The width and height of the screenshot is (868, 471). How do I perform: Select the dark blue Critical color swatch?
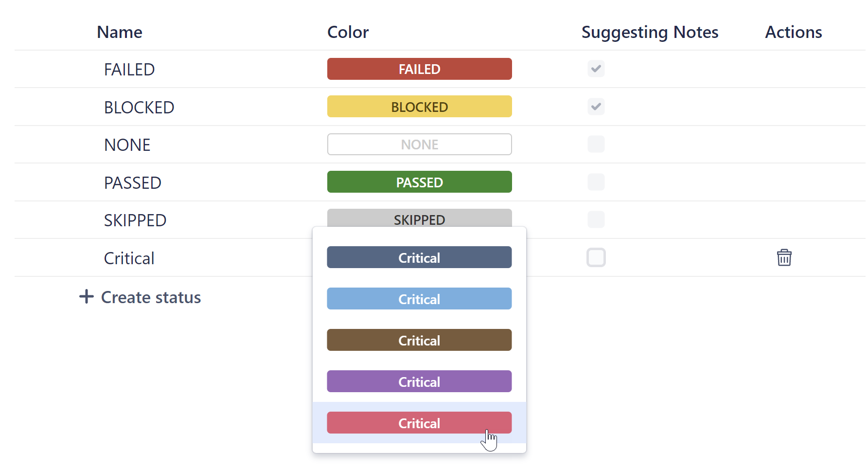coord(419,257)
